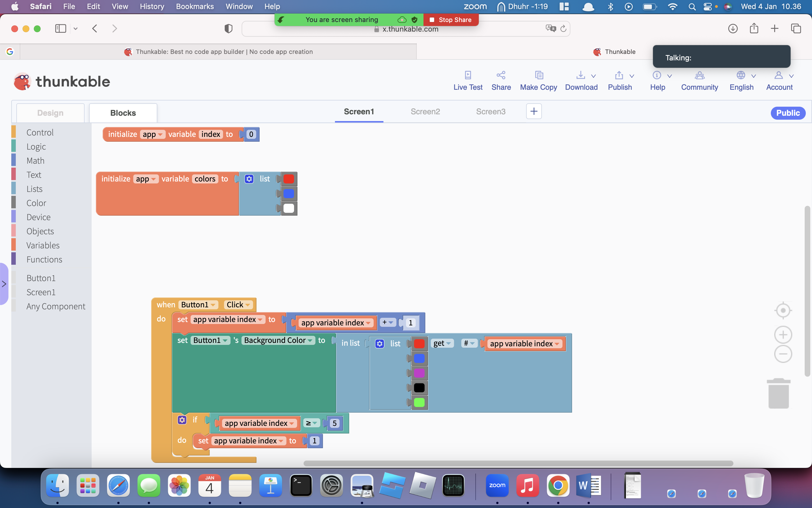Viewport: 812px width, 508px height.
Task: Click red swatch in colors variable list
Action: tap(288, 179)
